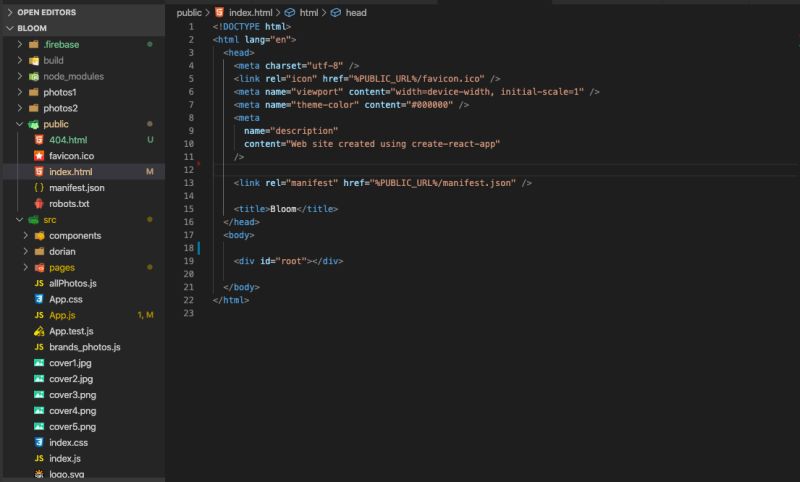Open cover2.jpg file in explorer

[71, 378]
